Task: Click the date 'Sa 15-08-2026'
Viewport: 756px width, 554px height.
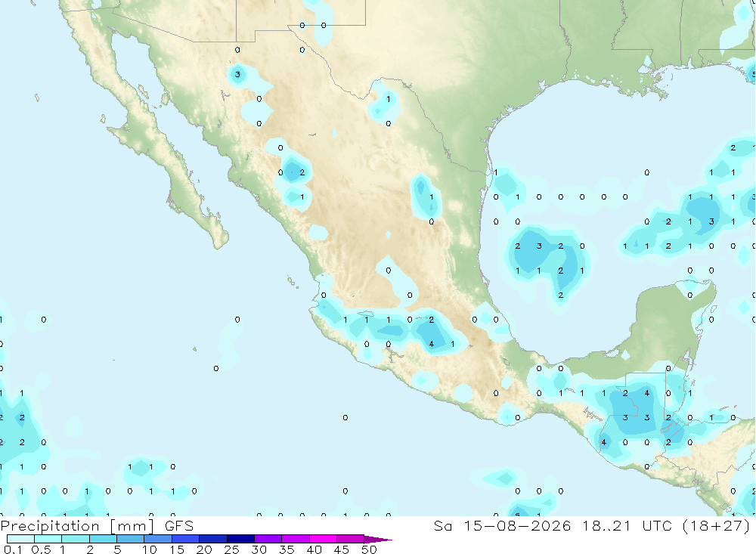Action: [502, 525]
